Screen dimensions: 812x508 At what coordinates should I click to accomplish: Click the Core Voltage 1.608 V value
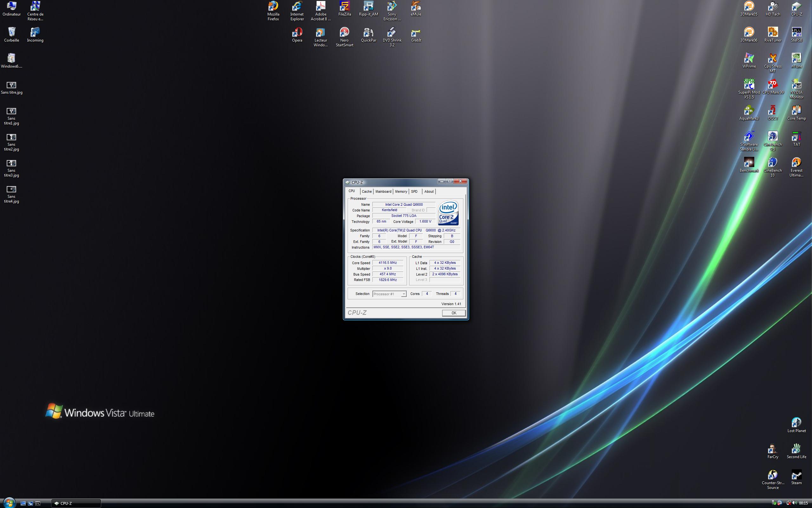(425, 221)
